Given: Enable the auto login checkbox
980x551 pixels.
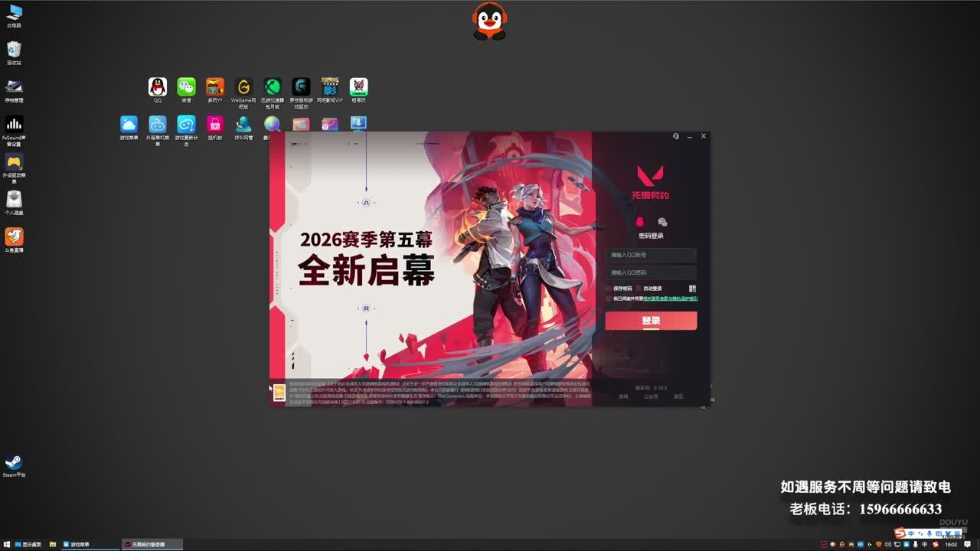Looking at the screenshot, I should click(x=639, y=289).
